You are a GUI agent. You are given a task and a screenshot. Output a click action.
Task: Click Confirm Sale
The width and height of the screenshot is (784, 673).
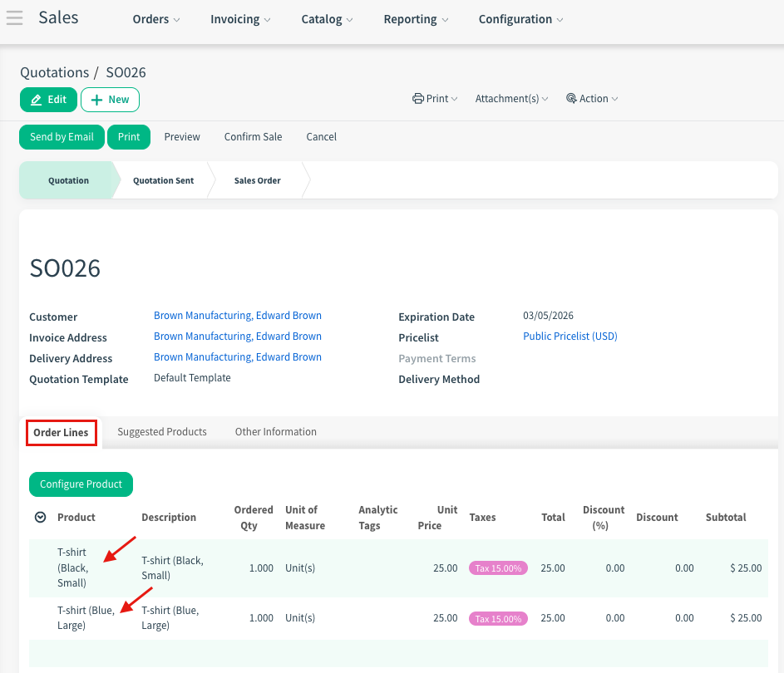pyautogui.click(x=253, y=137)
